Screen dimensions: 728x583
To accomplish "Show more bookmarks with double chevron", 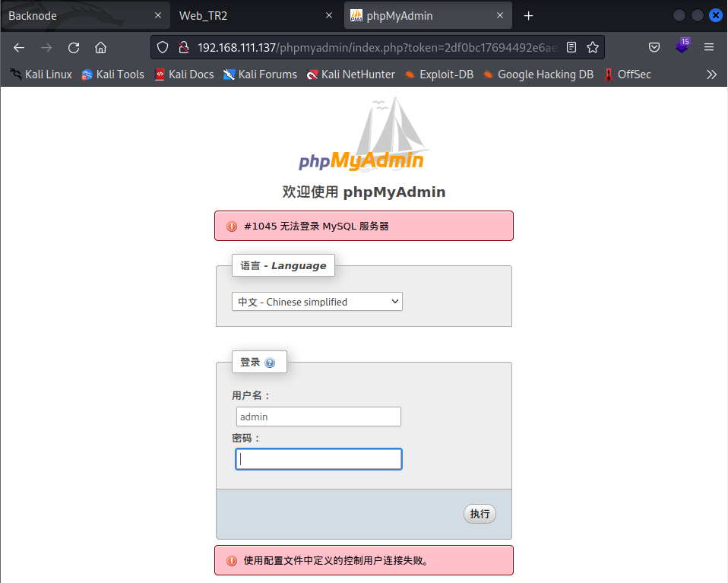I will (711, 74).
